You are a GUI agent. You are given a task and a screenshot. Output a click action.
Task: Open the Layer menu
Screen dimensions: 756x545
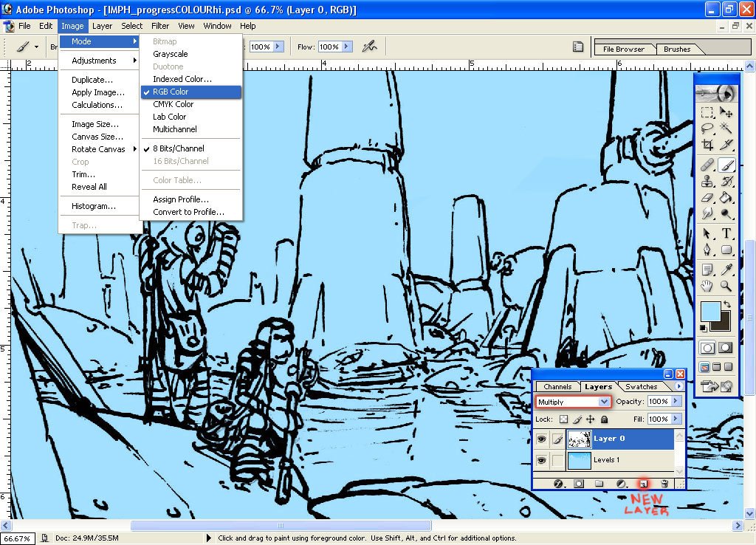pos(102,26)
